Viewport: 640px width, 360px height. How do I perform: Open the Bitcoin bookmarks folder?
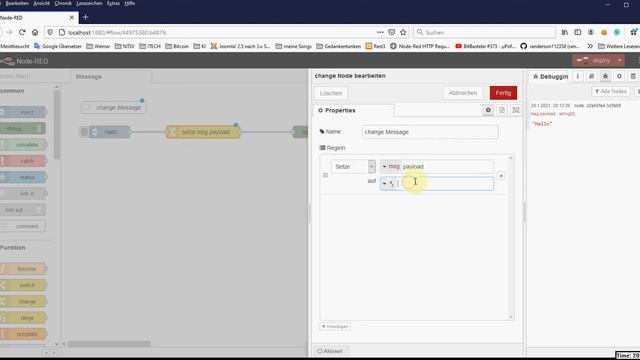[177, 46]
